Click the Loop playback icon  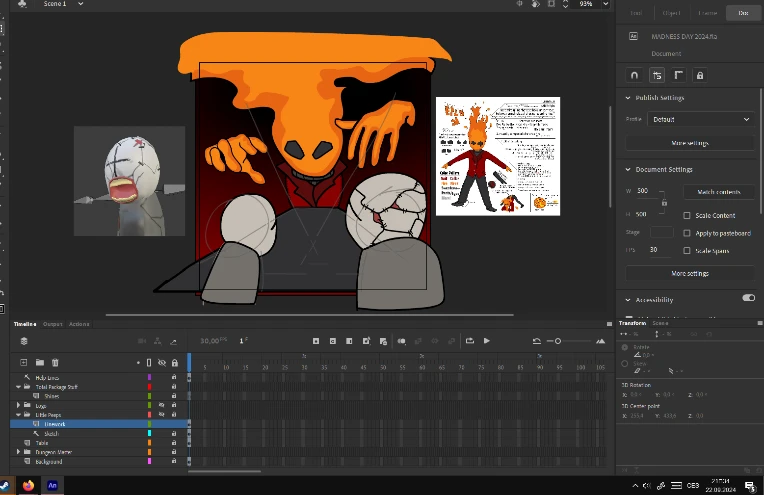point(470,341)
